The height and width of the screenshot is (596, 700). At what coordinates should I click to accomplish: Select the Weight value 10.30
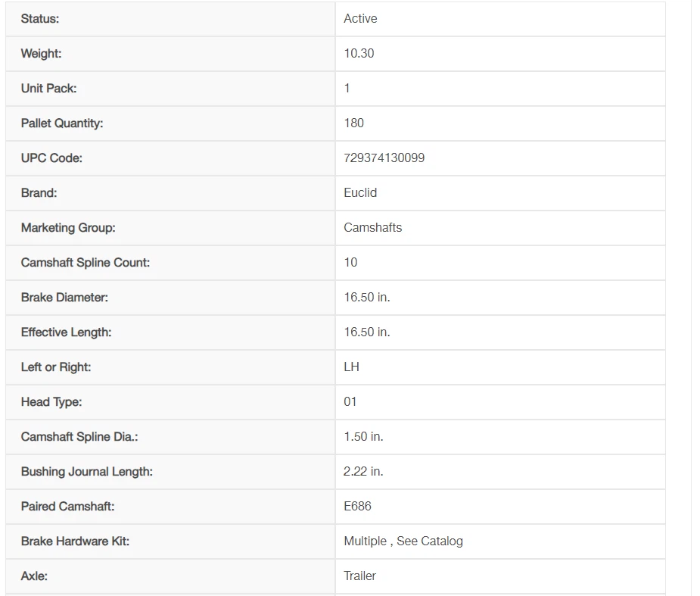point(359,54)
